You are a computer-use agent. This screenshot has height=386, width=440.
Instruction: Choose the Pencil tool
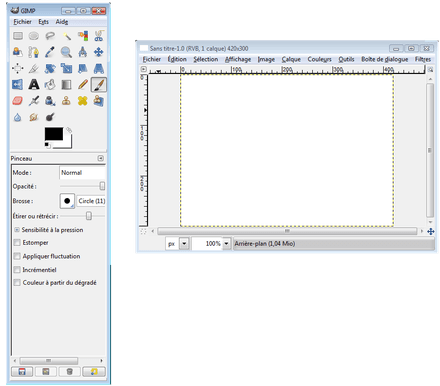tap(83, 85)
